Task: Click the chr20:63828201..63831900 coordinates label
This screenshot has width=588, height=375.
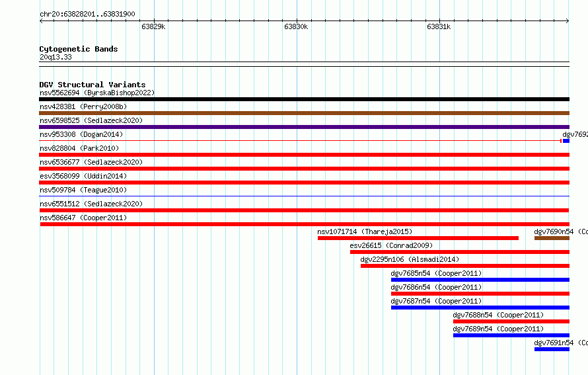Action: (x=87, y=14)
